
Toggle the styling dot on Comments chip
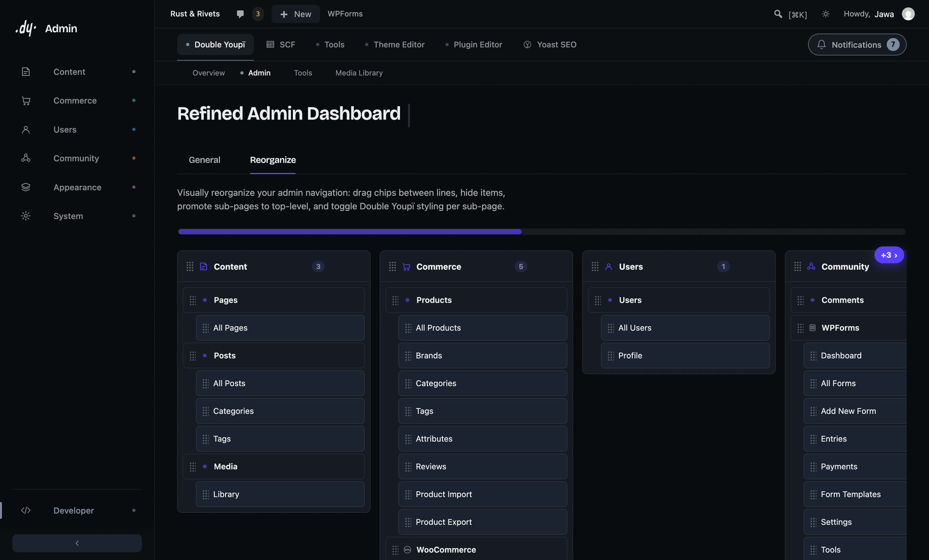tap(812, 300)
